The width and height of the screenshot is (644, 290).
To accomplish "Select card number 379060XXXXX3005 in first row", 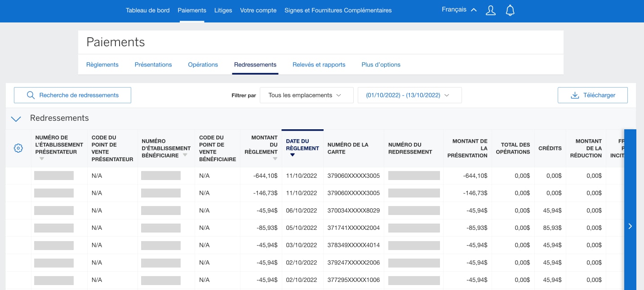I will pyautogui.click(x=353, y=176).
